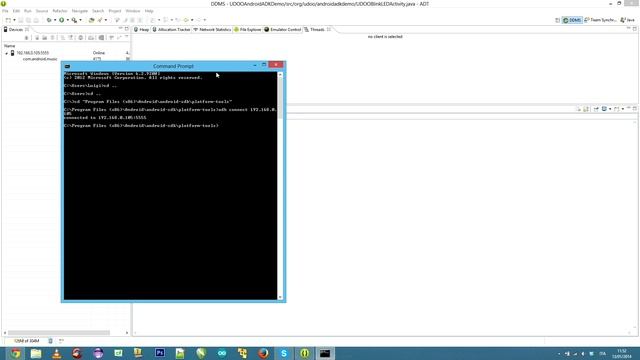Open File Explorer from the taskbar

click(x=36, y=353)
